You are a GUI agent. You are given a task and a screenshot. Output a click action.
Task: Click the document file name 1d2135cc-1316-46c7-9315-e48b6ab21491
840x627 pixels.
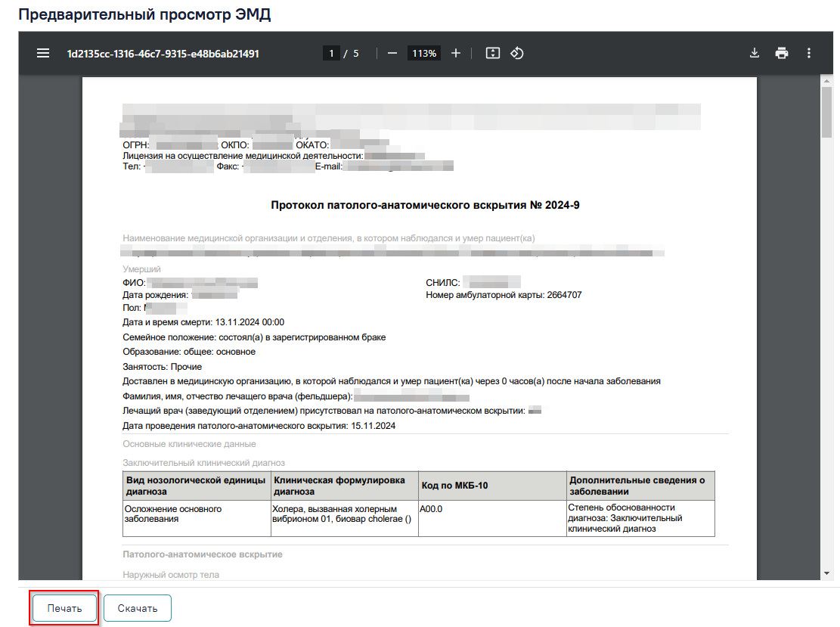point(163,54)
